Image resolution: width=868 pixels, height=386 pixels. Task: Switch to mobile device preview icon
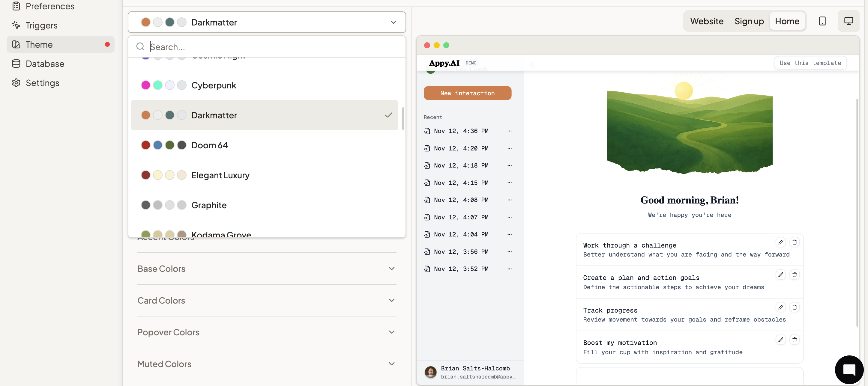[x=822, y=21]
